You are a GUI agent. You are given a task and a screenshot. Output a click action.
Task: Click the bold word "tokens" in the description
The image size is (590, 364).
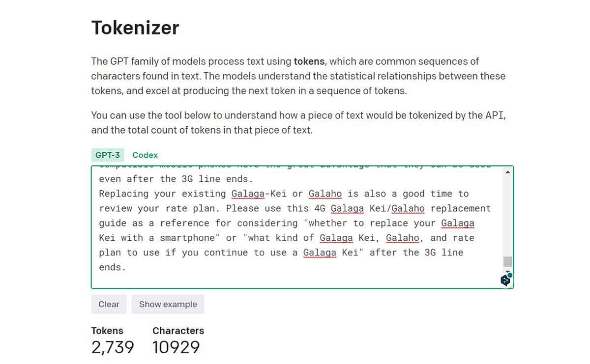tap(309, 61)
